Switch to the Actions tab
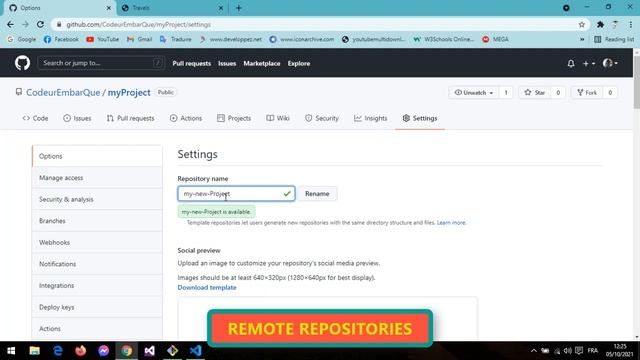The image size is (640, 360). coord(186,118)
